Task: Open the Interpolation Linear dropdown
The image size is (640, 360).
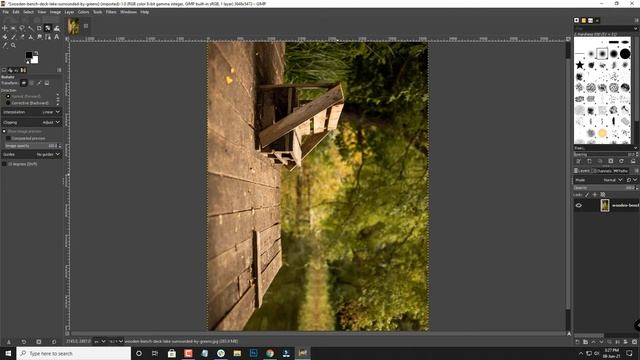Action: pyautogui.click(x=31, y=112)
